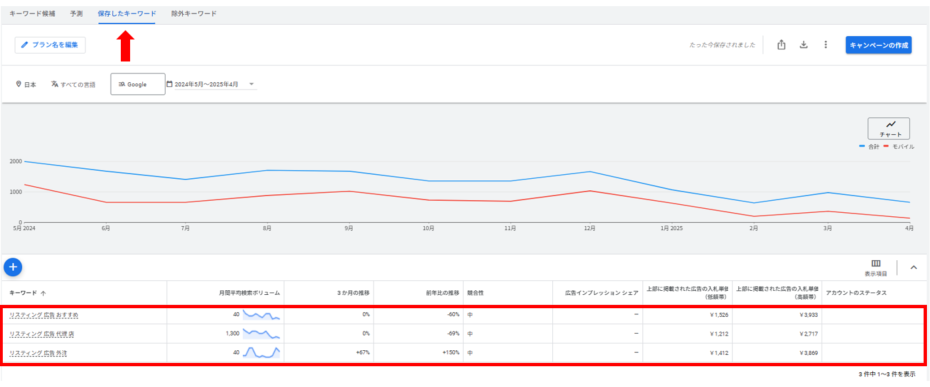Switch to the 除外キーワード tab
This screenshot has height=387, width=930.
tap(193, 14)
